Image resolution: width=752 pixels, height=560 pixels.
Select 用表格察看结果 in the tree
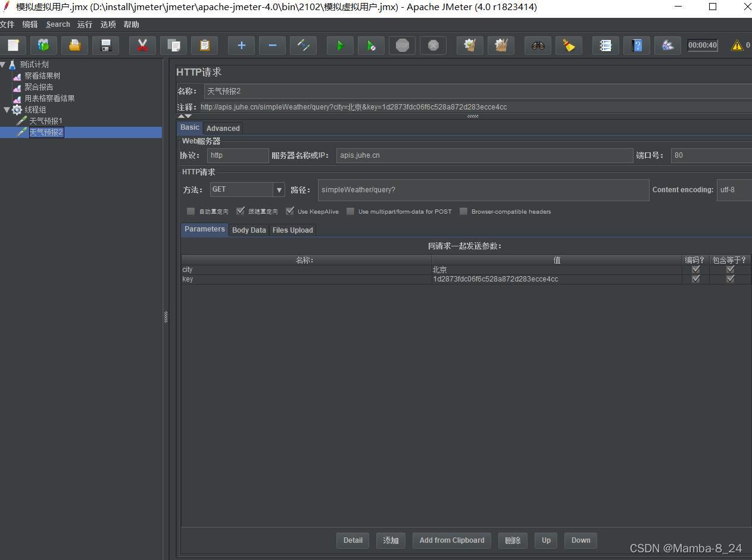pyautogui.click(x=49, y=98)
